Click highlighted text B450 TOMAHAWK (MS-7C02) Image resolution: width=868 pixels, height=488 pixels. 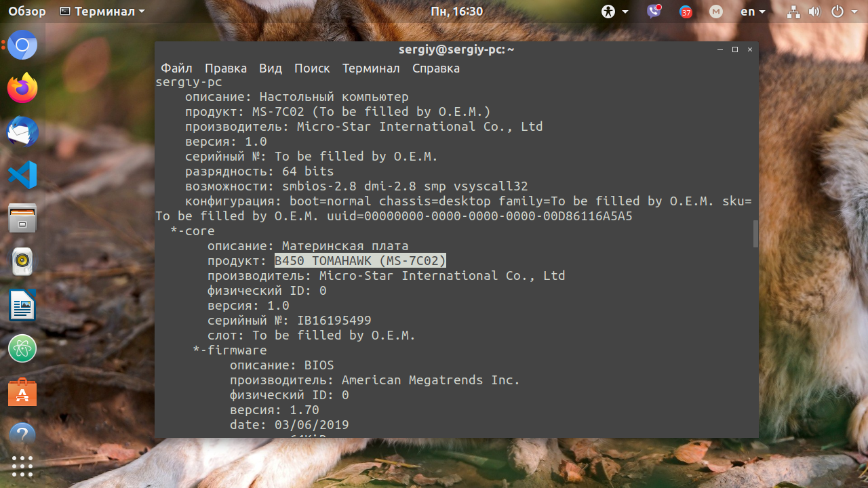coord(360,261)
